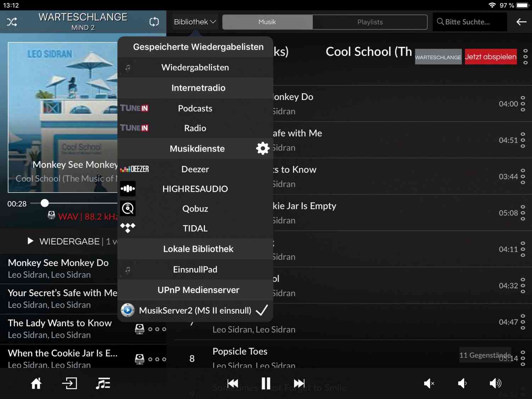Open options for the 04:51 track
This screenshot has height=399, width=532.
(523, 140)
